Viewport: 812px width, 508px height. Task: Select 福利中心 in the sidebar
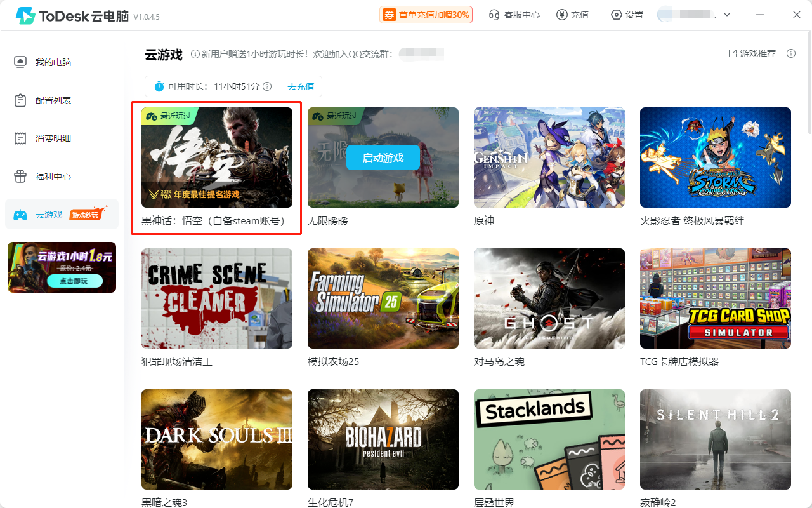pos(62,177)
